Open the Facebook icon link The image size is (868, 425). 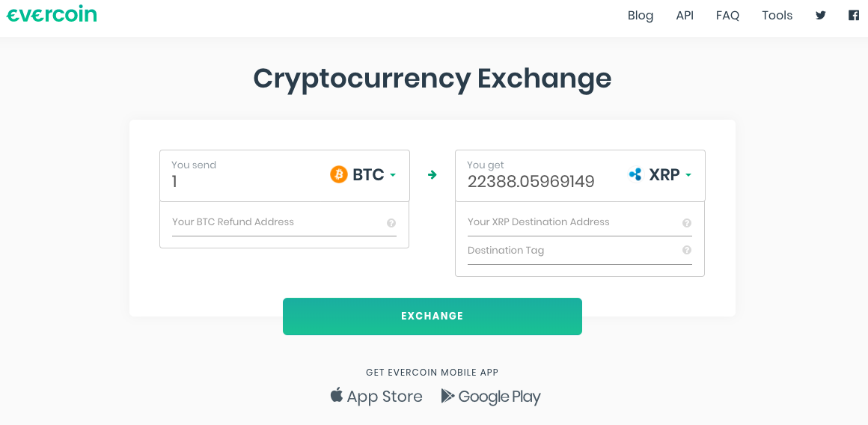(854, 15)
